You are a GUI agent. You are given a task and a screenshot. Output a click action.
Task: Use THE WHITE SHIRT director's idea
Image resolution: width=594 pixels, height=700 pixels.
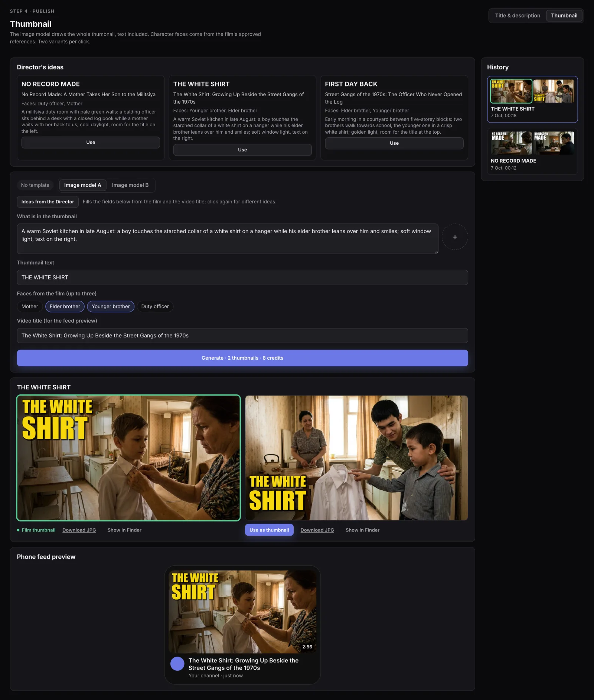pos(242,150)
